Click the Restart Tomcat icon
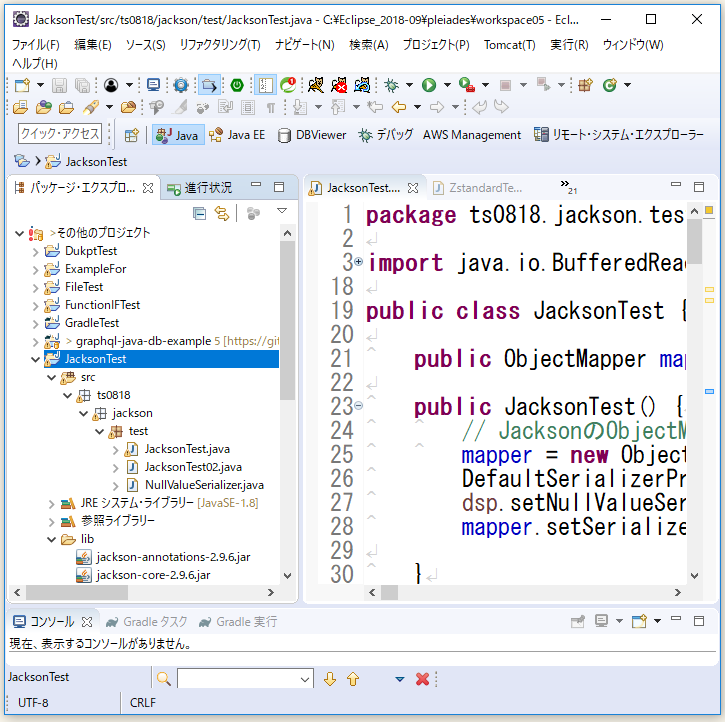This screenshot has height=722, width=725. [362, 85]
